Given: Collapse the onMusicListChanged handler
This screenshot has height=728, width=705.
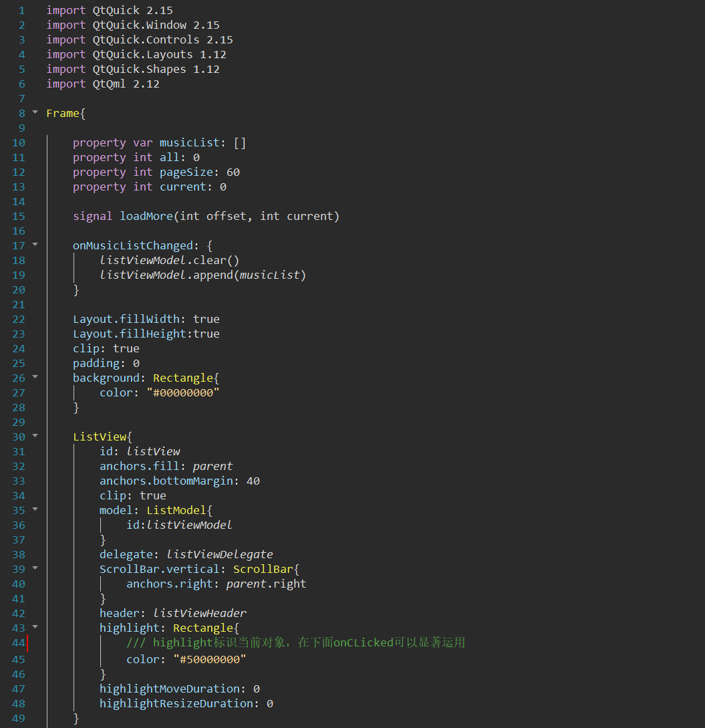Looking at the screenshot, I should point(35,245).
